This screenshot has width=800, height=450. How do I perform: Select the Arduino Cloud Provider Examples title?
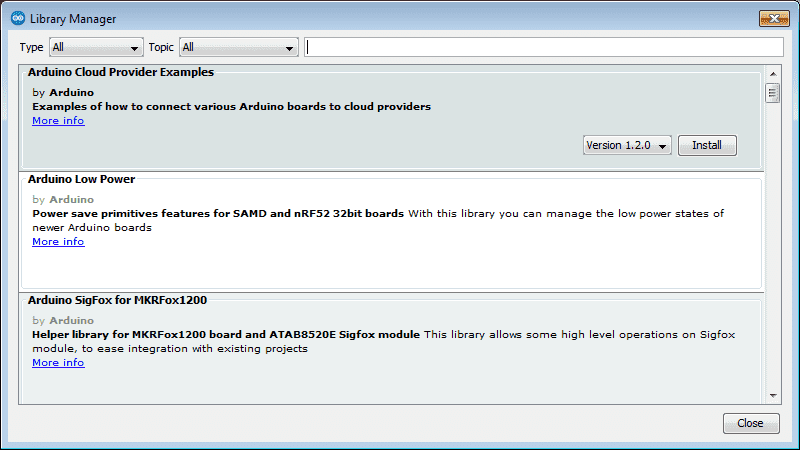[x=121, y=72]
